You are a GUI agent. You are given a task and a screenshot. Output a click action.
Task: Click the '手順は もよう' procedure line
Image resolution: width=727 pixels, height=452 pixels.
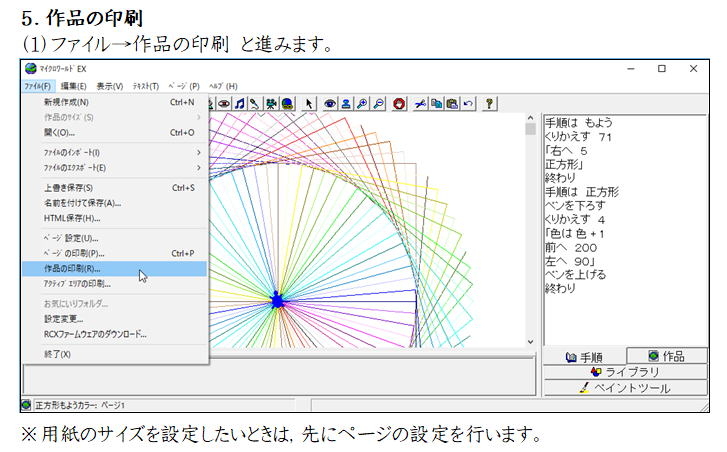pyautogui.click(x=579, y=122)
